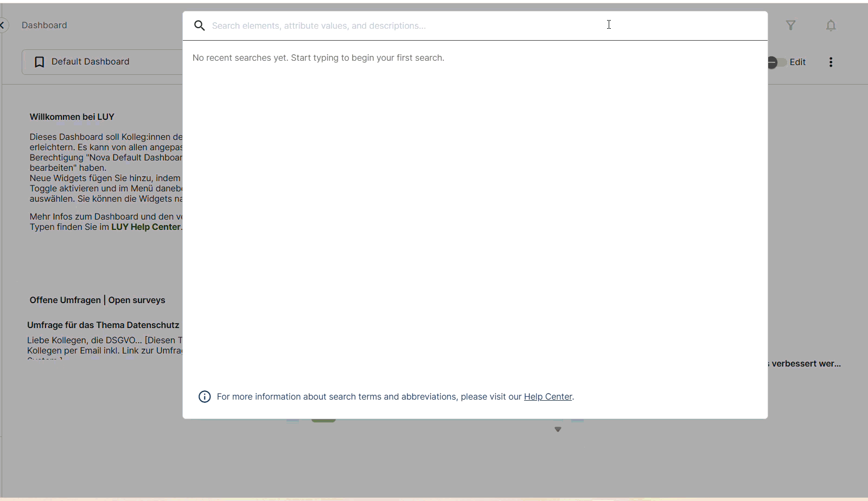Expand the downward triangle at page bottom
The width and height of the screenshot is (868, 501).
pos(558,429)
